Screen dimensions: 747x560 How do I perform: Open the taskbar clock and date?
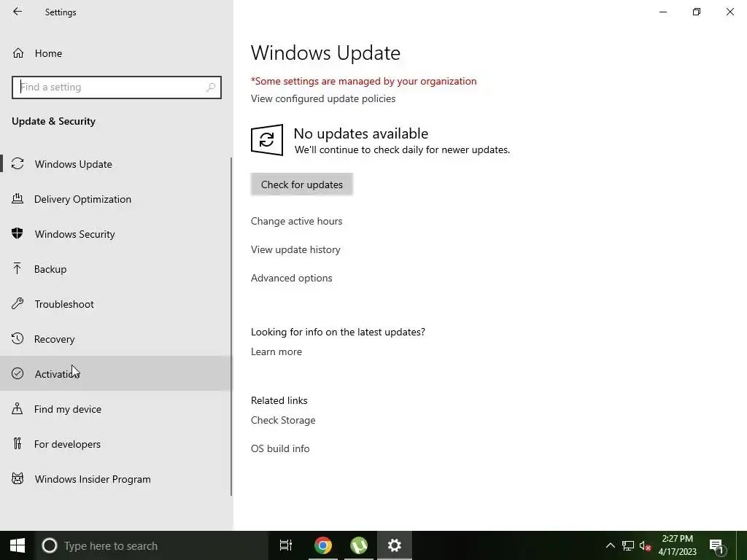[678, 545]
